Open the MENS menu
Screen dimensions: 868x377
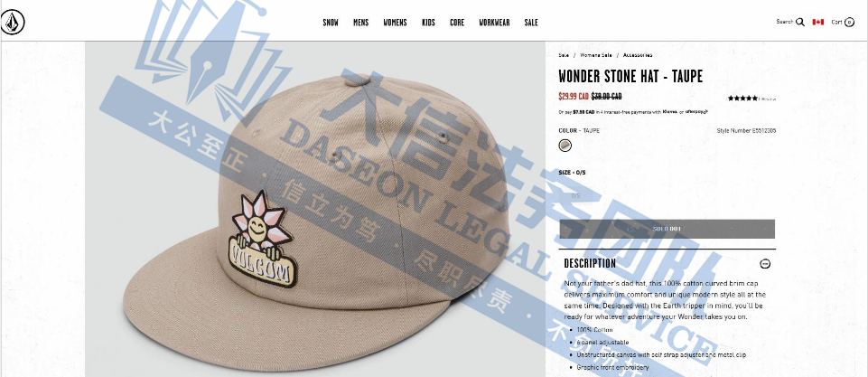361,23
